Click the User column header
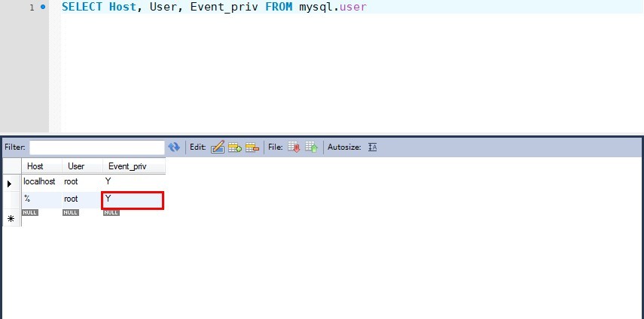Screen dimensions: 644x319 click(x=82, y=166)
